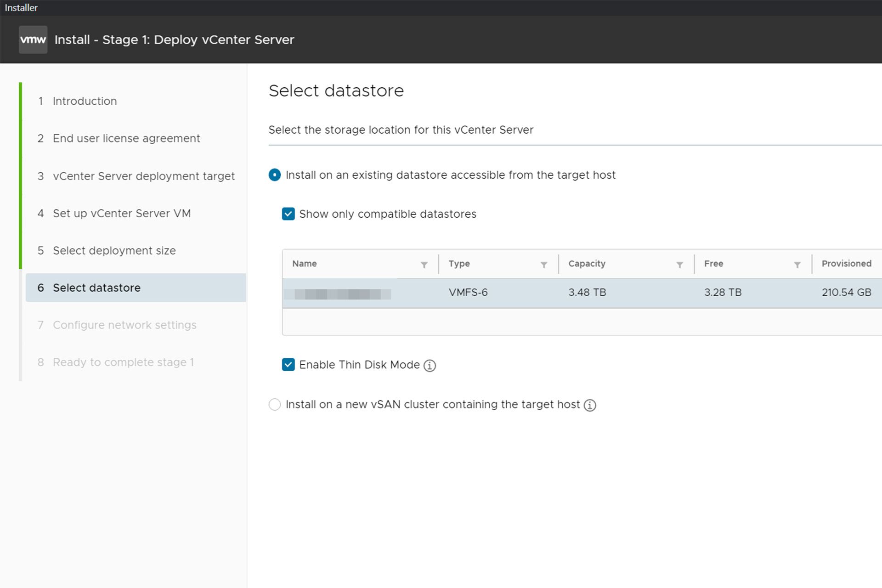Open Name column filter icon
The width and height of the screenshot is (882, 588).
424,265
